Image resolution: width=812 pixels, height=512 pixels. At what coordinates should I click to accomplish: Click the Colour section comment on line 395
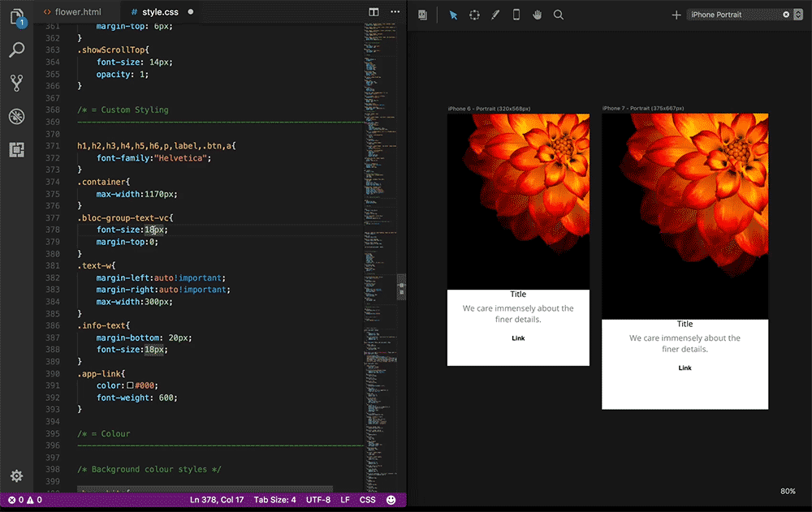[104, 434]
